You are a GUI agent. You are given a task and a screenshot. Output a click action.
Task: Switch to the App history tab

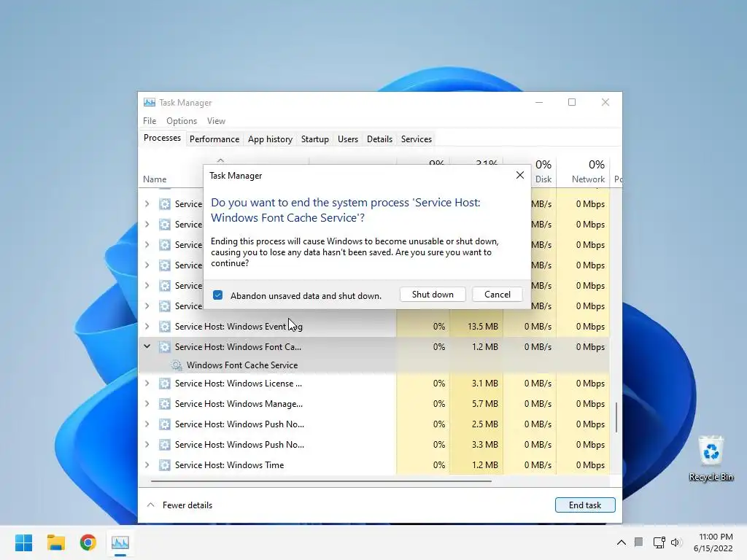pyautogui.click(x=270, y=139)
